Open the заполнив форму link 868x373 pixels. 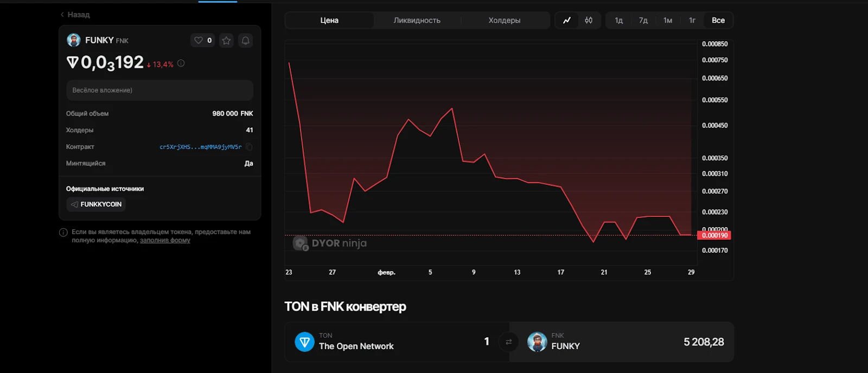(165, 240)
